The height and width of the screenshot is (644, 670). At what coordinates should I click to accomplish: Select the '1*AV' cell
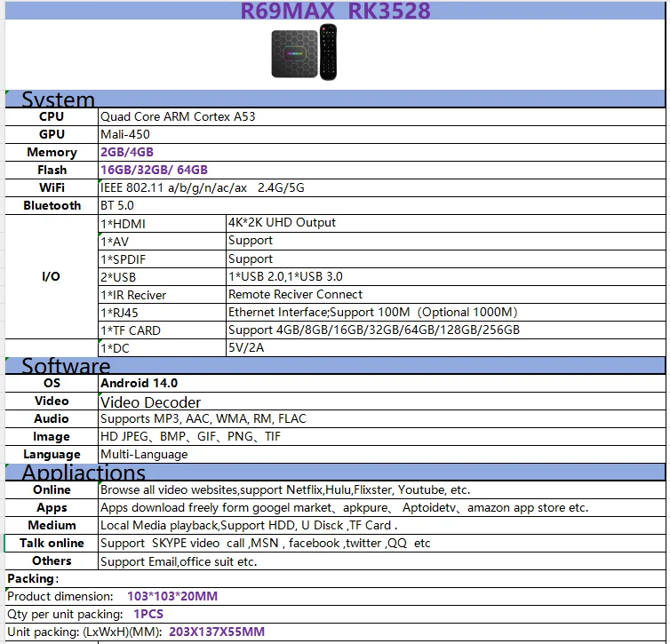click(162, 242)
